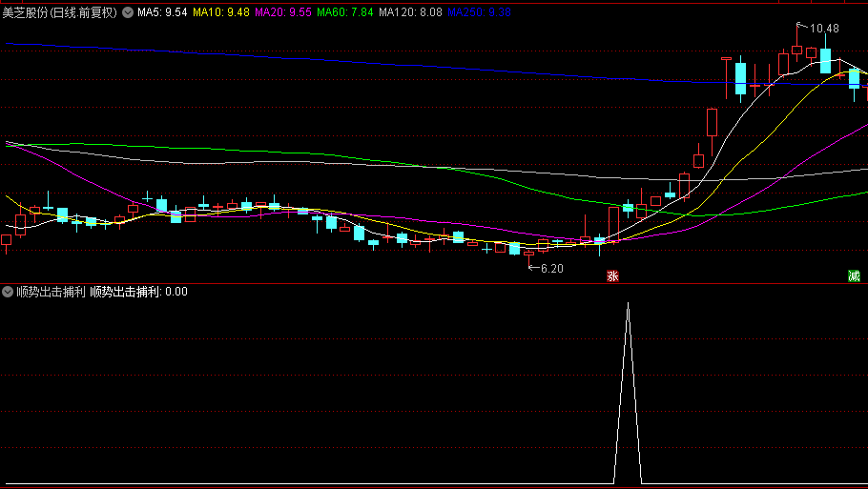
Task: Click the 10.48 high price label
Action: click(824, 29)
